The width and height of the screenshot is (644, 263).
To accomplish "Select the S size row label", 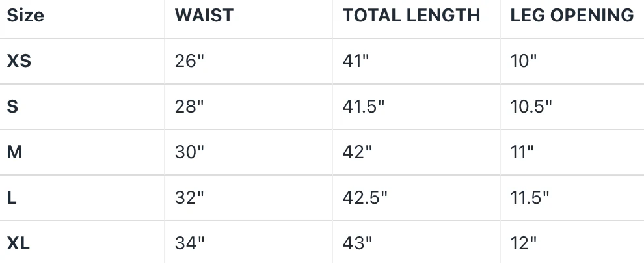I will pyautogui.click(x=12, y=107).
